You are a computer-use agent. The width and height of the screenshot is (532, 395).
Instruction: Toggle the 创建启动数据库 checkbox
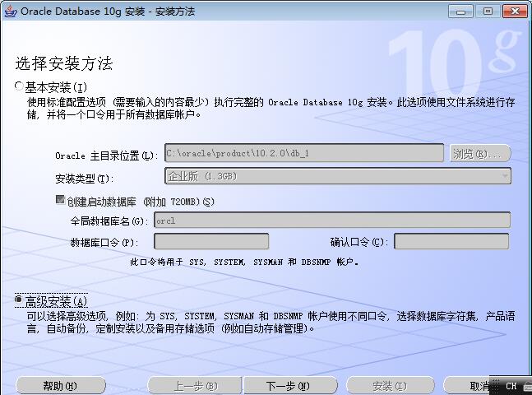click(x=60, y=200)
